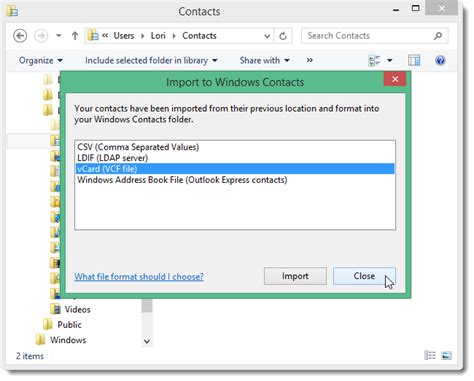Image resolution: width=474 pixels, height=381 pixels.
Task: Click the Contacts window title icon
Action: pyautogui.click(x=13, y=11)
